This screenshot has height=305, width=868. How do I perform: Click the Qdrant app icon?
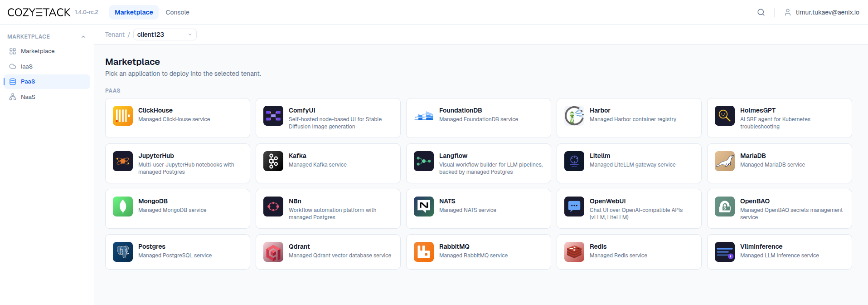coord(273,252)
